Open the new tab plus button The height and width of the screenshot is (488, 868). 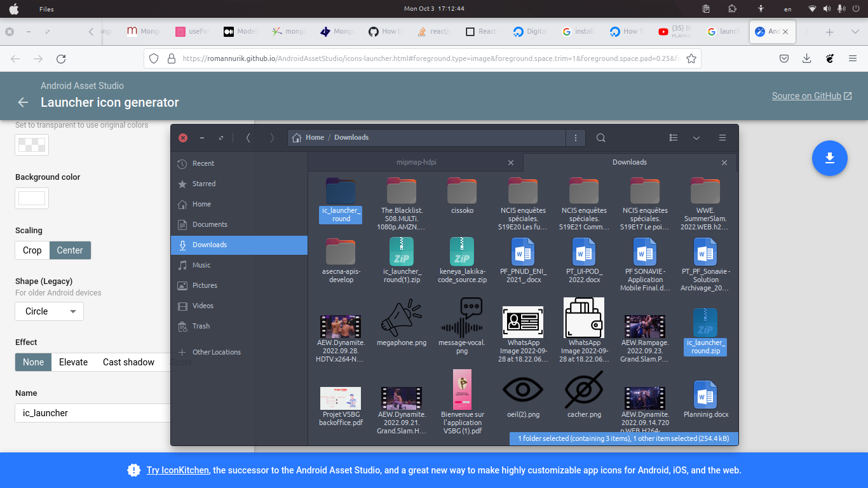tap(829, 32)
